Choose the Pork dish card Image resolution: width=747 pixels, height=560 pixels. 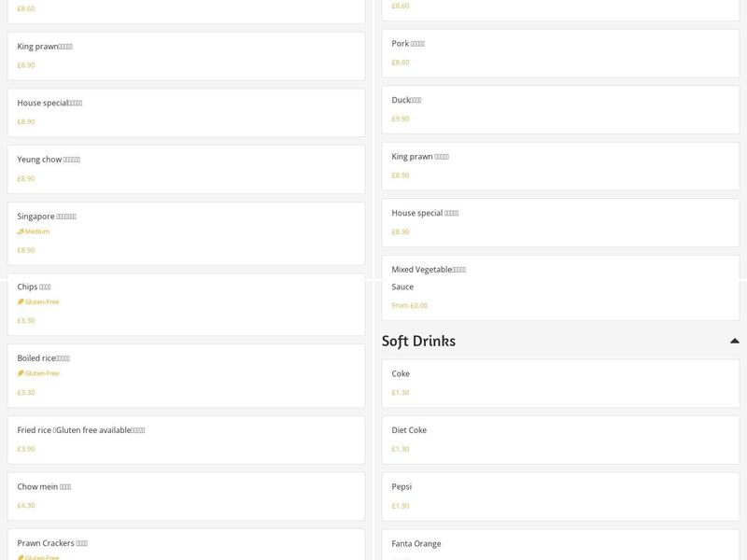(561, 52)
